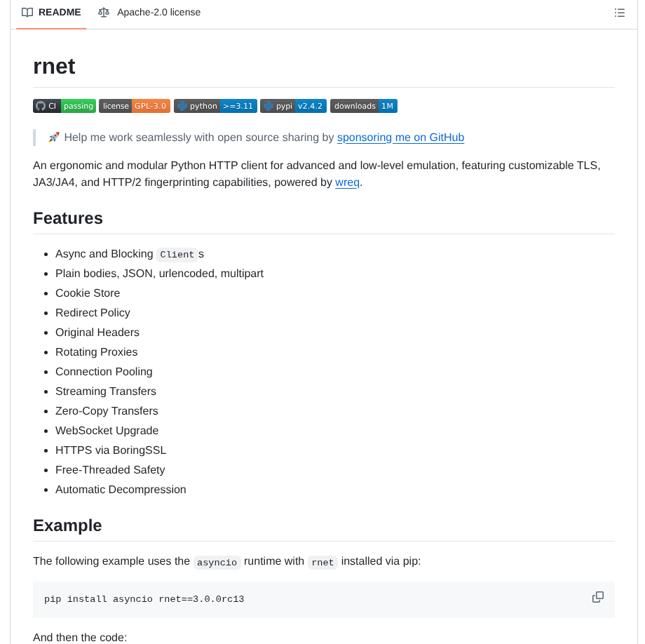The height and width of the screenshot is (644, 645).
Task: Copy the pip install command
Action: coord(598,596)
